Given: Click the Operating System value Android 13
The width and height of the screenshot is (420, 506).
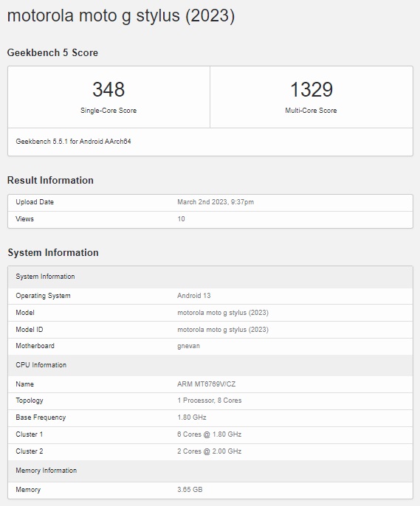Looking at the screenshot, I should tap(193, 296).
